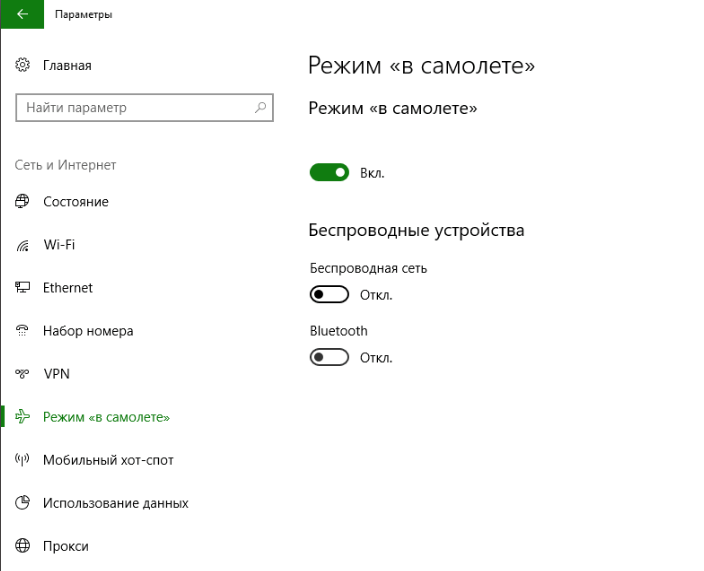Open Состояние via its globe icon
The image size is (704, 571).
click(x=22, y=202)
